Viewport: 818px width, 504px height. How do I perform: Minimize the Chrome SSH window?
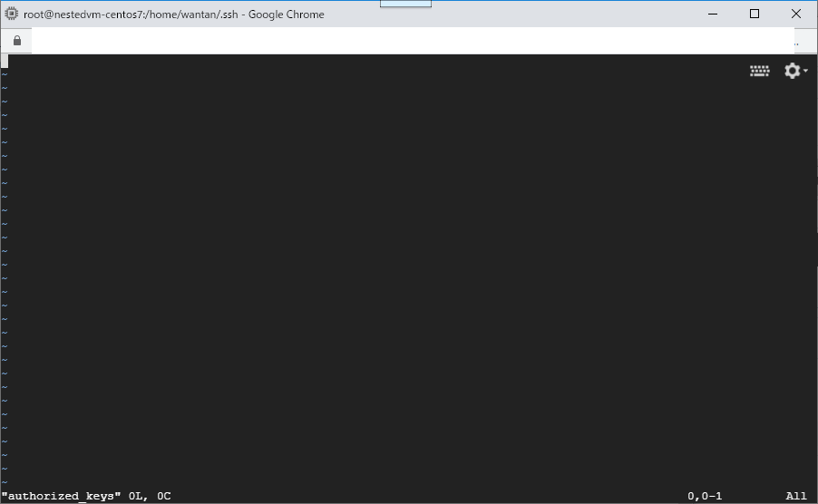[713, 15]
